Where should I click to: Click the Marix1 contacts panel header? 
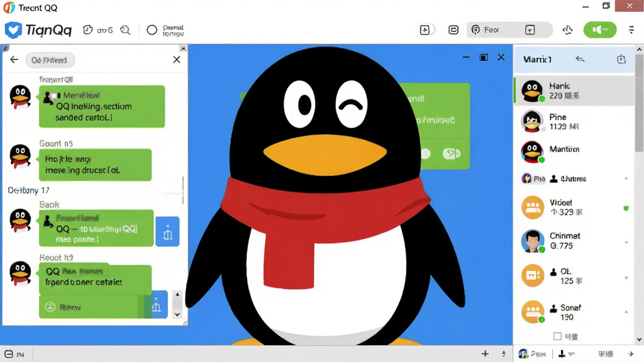[574, 60]
